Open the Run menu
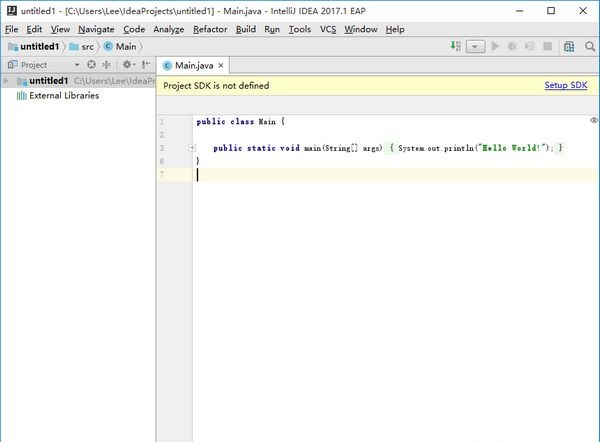This screenshot has width=600, height=442. pyautogui.click(x=272, y=29)
